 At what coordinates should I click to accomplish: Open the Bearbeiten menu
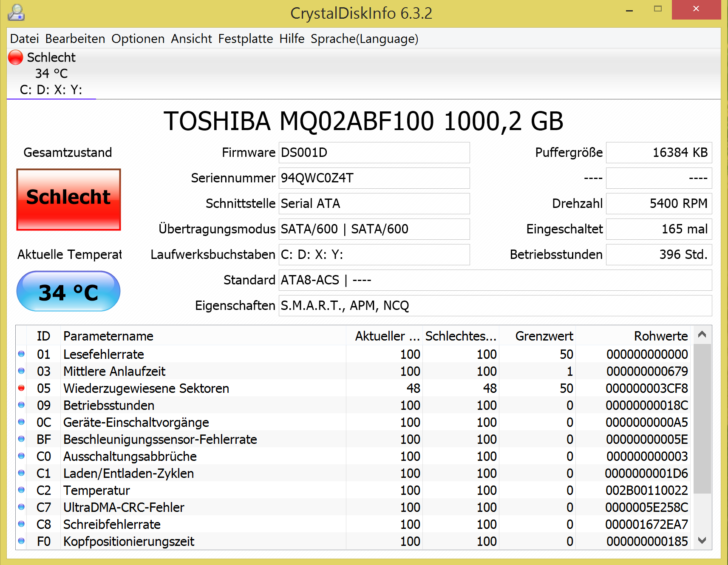(75, 39)
